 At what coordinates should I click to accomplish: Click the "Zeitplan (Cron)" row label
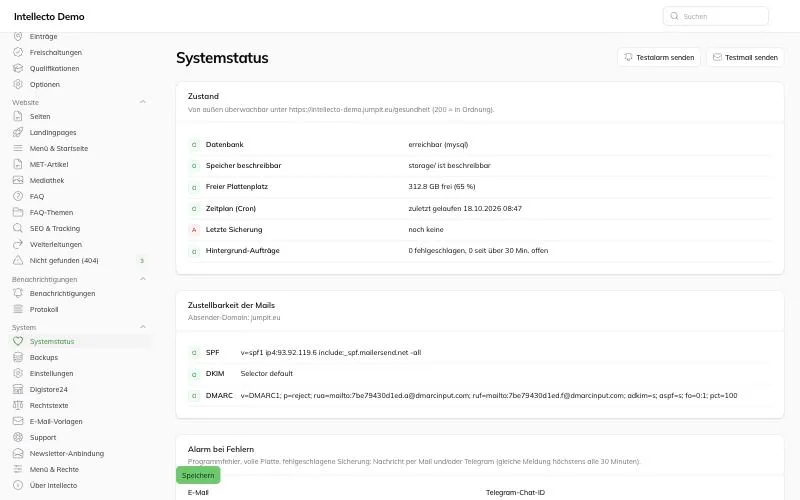pyautogui.click(x=231, y=208)
